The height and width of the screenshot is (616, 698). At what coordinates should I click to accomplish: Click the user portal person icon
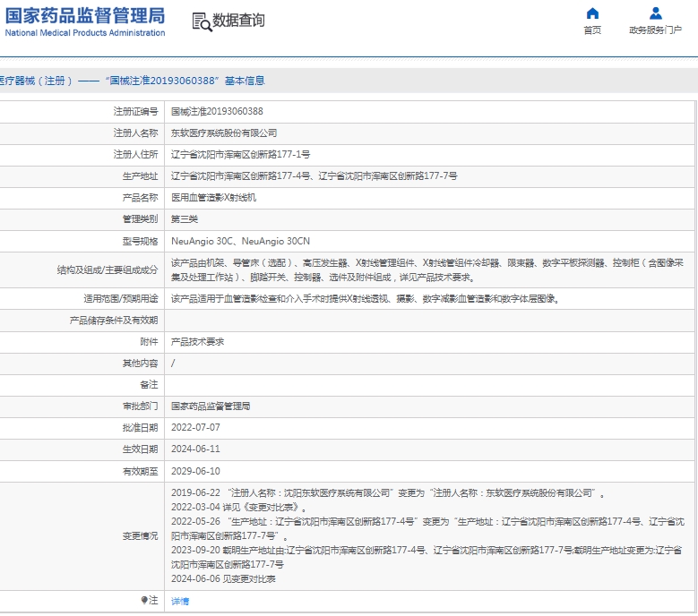coord(655,13)
